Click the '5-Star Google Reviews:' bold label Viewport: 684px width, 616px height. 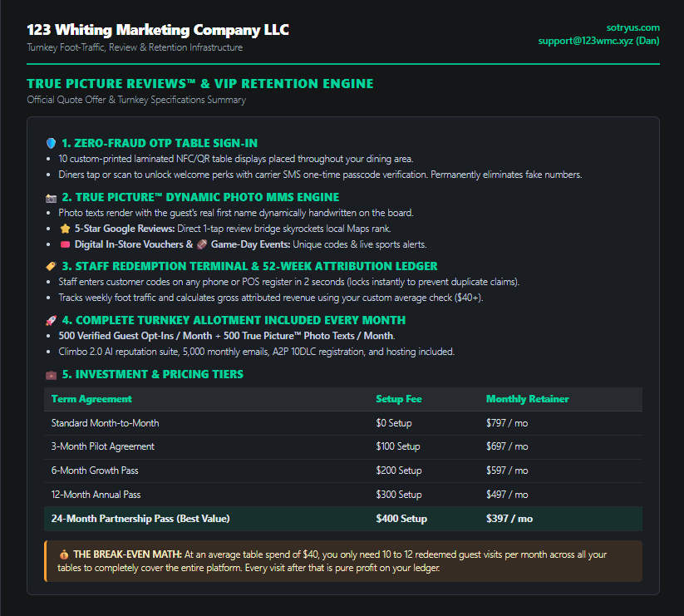(x=125, y=229)
